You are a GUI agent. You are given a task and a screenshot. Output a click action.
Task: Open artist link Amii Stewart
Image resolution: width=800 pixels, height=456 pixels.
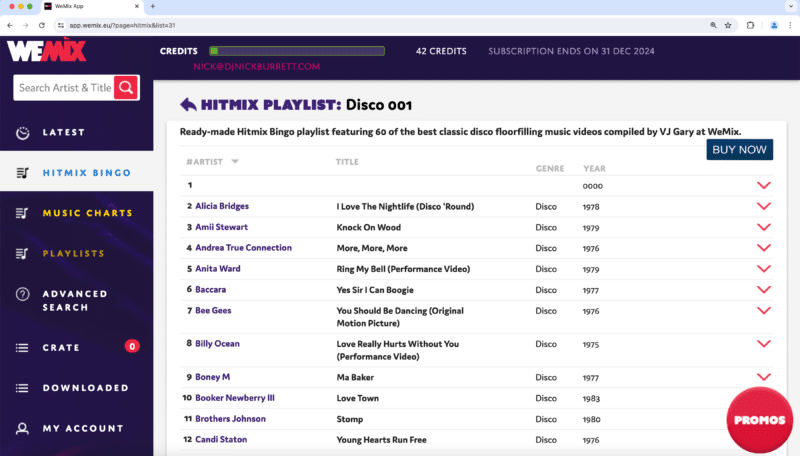click(x=221, y=227)
